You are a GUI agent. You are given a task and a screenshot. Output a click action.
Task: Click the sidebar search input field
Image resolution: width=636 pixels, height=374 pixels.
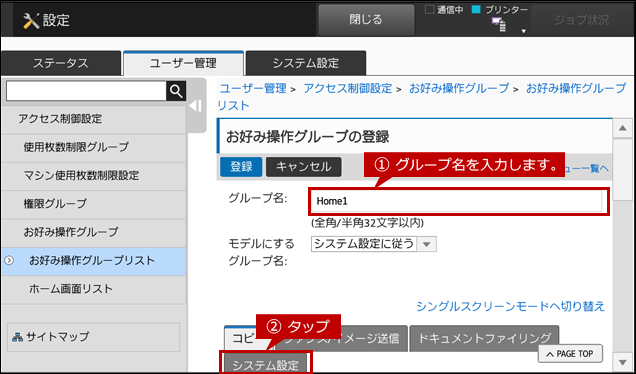[x=86, y=91]
